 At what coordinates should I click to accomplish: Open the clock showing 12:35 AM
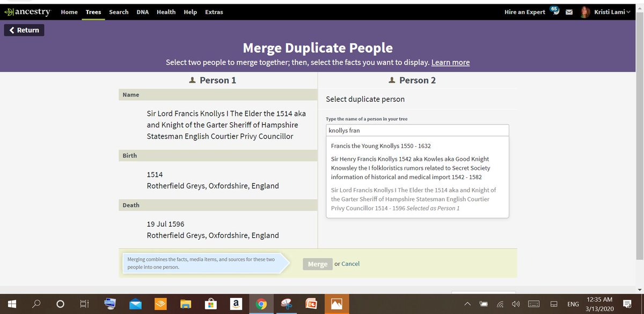click(601, 304)
